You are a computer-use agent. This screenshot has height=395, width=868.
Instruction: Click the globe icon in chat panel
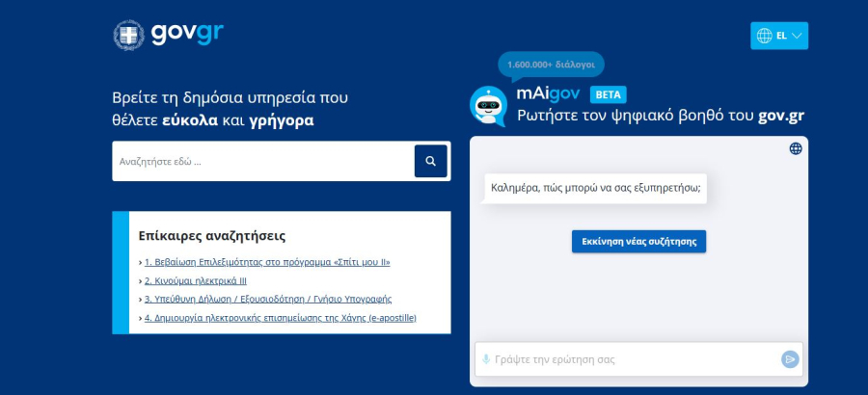(x=796, y=148)
